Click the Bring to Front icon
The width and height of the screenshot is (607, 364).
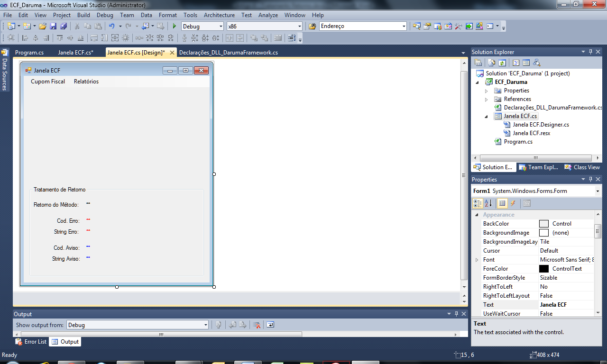pos(254,38)
